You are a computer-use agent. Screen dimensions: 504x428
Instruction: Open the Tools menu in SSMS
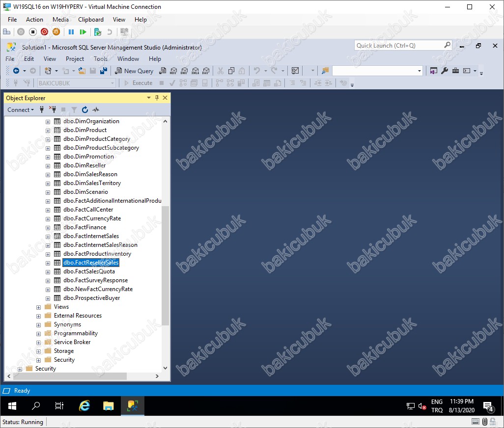click(101, 59)
